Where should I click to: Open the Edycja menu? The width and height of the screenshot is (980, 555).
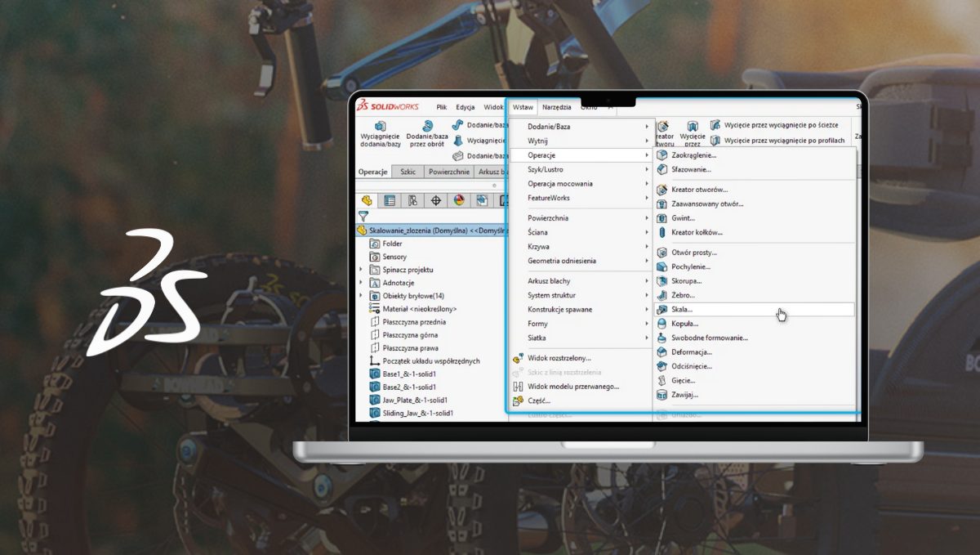click(465, 107)
